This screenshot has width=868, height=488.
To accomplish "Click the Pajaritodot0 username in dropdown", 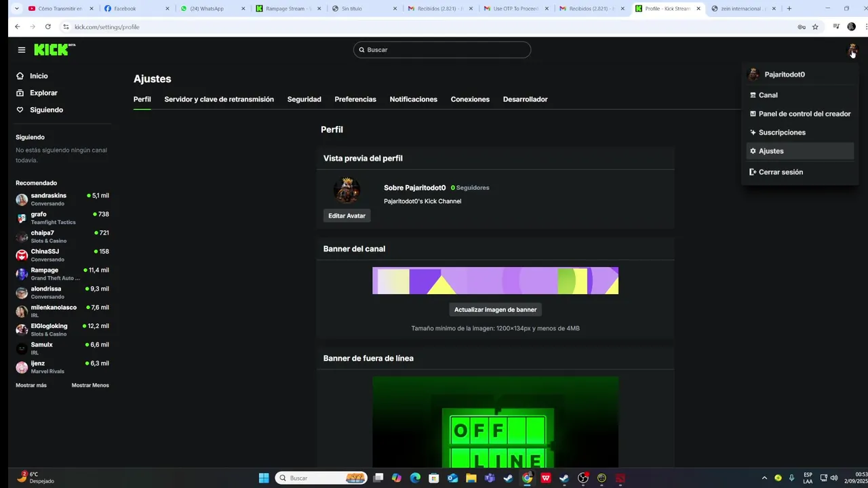I will point(785,75).
